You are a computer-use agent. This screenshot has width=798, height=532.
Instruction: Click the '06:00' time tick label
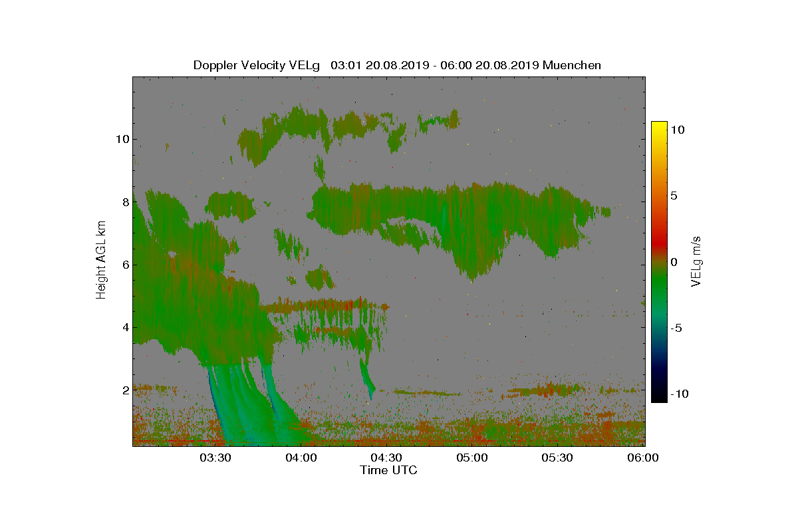(642, 458)
